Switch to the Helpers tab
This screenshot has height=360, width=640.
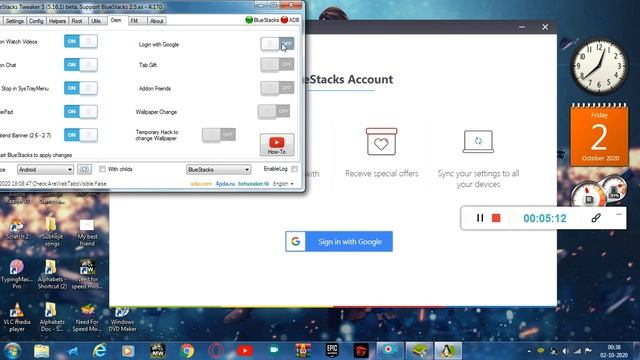(x=57, y=21)
